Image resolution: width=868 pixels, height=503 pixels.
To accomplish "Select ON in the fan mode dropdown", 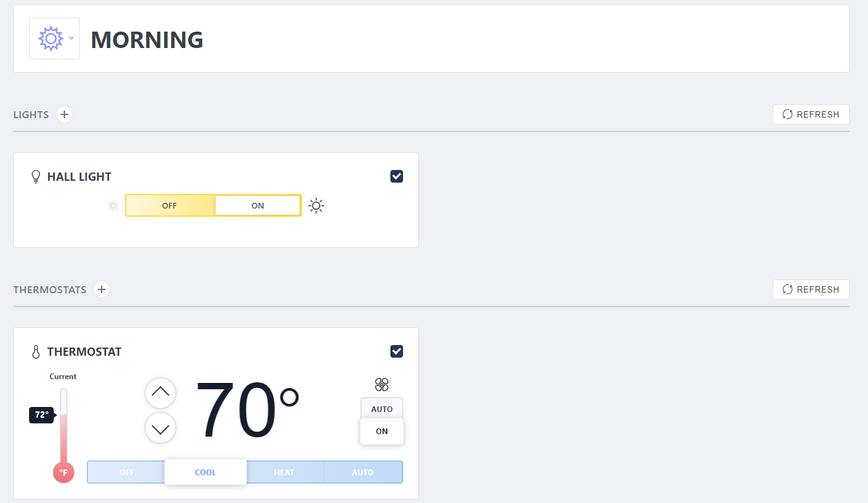I will (x=382, y=431).
